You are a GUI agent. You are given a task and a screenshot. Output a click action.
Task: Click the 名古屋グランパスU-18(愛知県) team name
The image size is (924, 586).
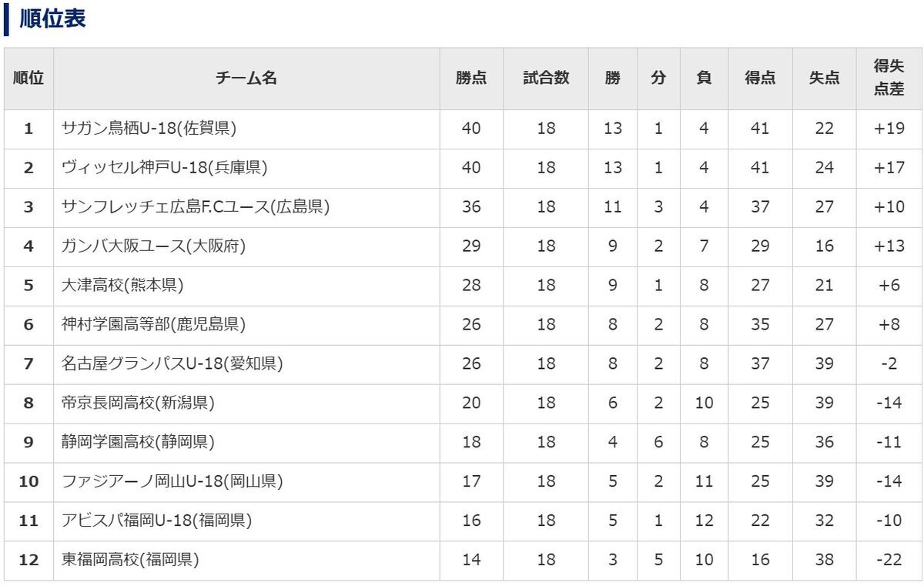172,364
